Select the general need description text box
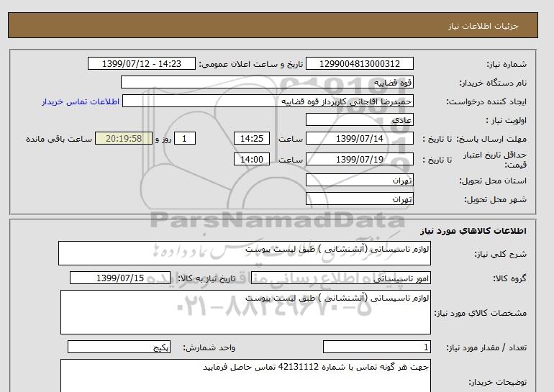The image size is (554, 392). pos(245,253)
